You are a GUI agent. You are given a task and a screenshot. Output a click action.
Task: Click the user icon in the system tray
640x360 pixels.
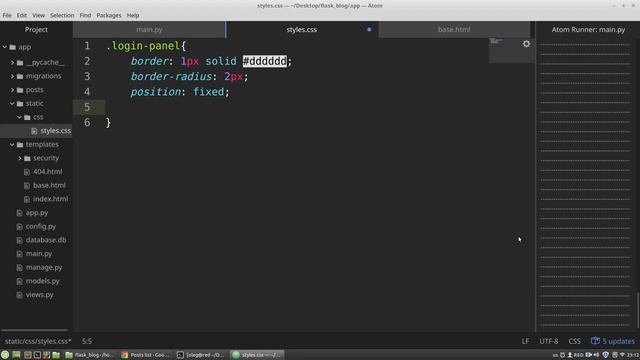(x=570, y=355)
